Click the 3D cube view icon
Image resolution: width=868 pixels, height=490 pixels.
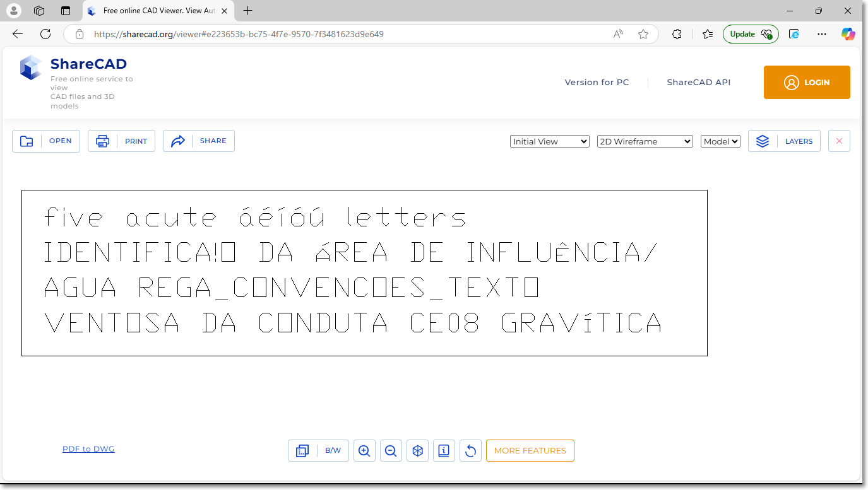[417, 451]
